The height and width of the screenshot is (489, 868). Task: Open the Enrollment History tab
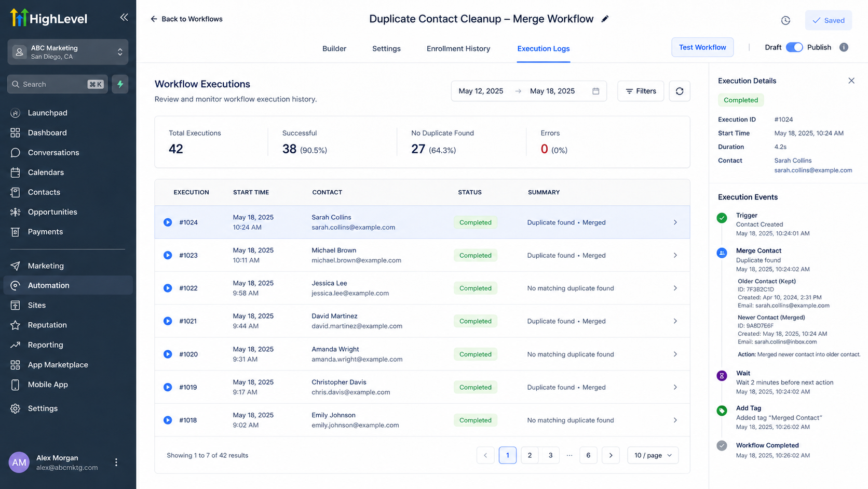pyautogui.click(x=458, y=48)
